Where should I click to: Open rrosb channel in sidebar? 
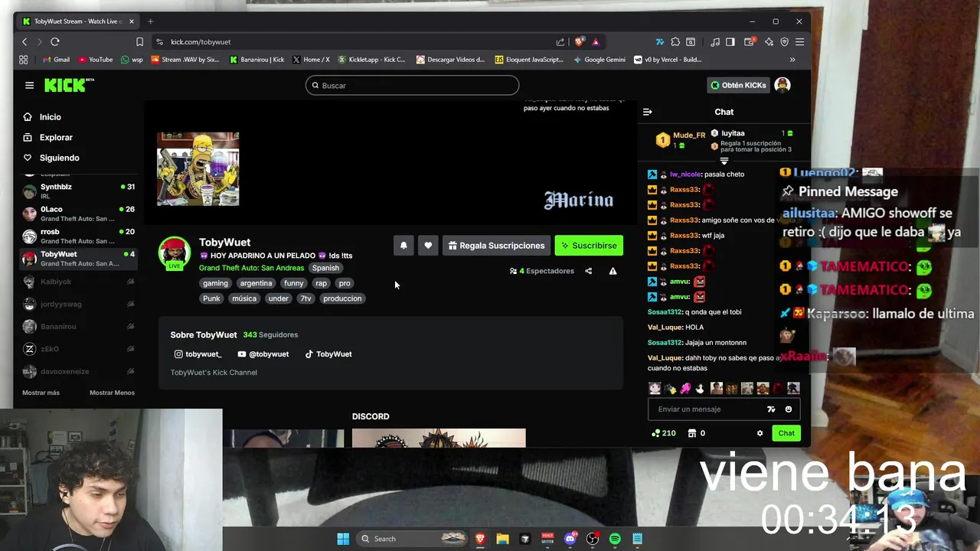78,236
